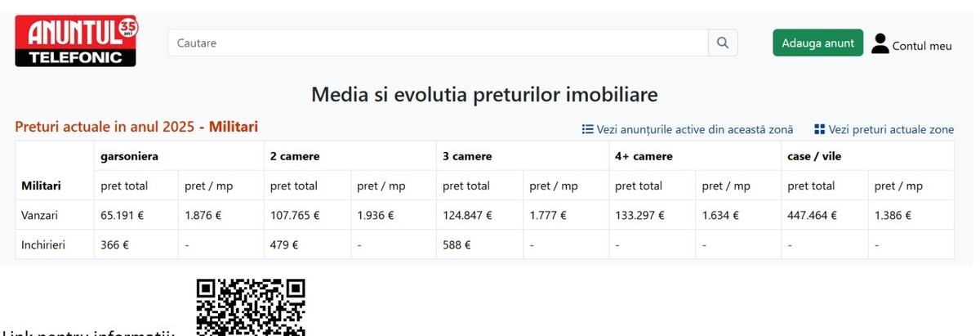Image resolution: width=980 pixels, height=336 pixels.
Task: Click the grid icon beside Vezi preturi
Action: pos(820,129)
